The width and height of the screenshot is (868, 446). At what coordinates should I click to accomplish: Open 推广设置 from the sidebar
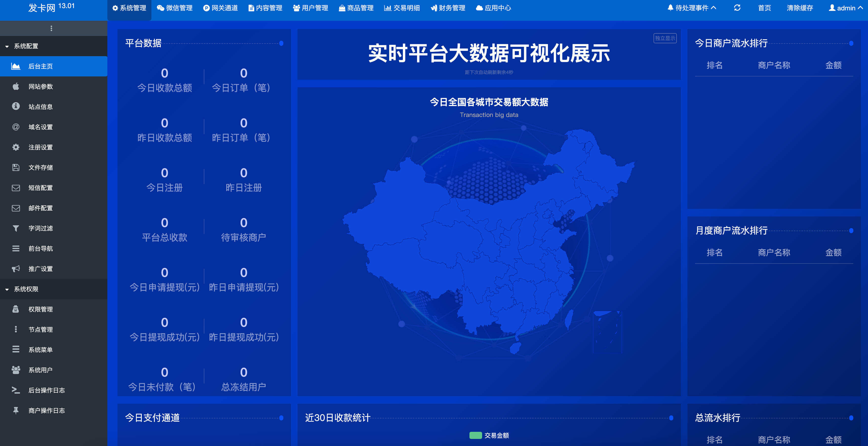click(41, 269)
